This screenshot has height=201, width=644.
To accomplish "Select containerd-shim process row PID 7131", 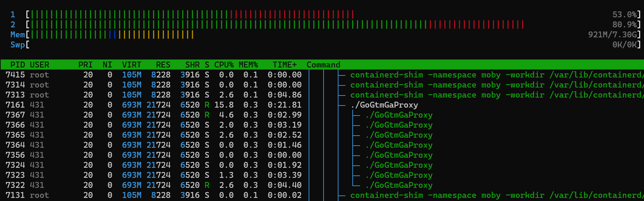I will [322, 195].
